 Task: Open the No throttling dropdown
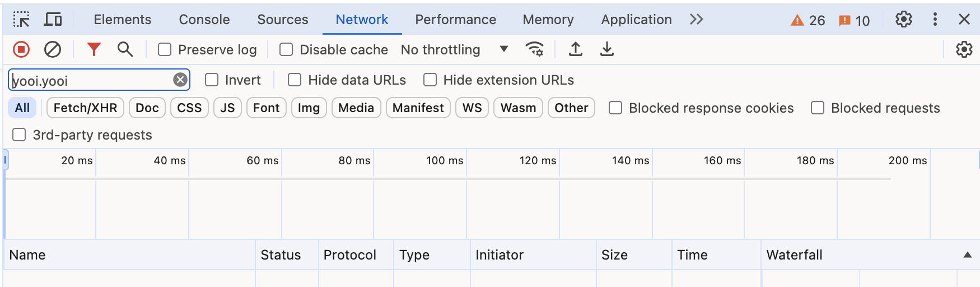pyautogui.click(x=454, y=50)
